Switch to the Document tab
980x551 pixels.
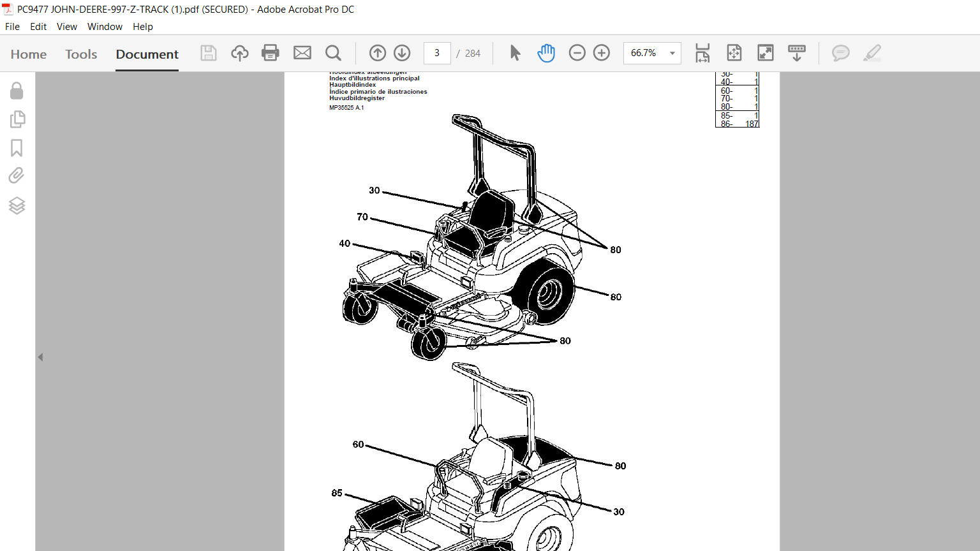pos(147,54)
